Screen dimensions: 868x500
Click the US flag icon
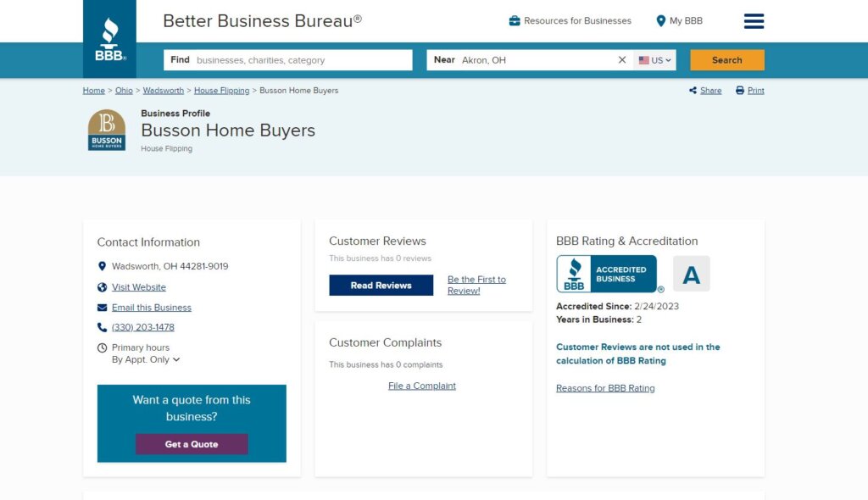coord(644,60)
